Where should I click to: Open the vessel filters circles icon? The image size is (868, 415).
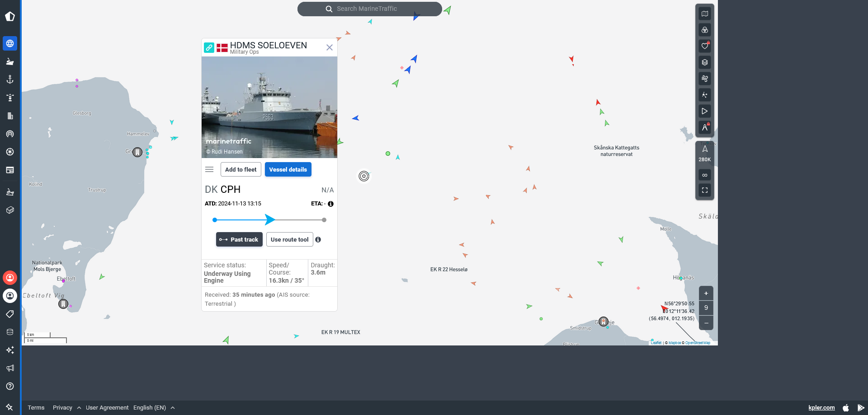click(705, 30)
